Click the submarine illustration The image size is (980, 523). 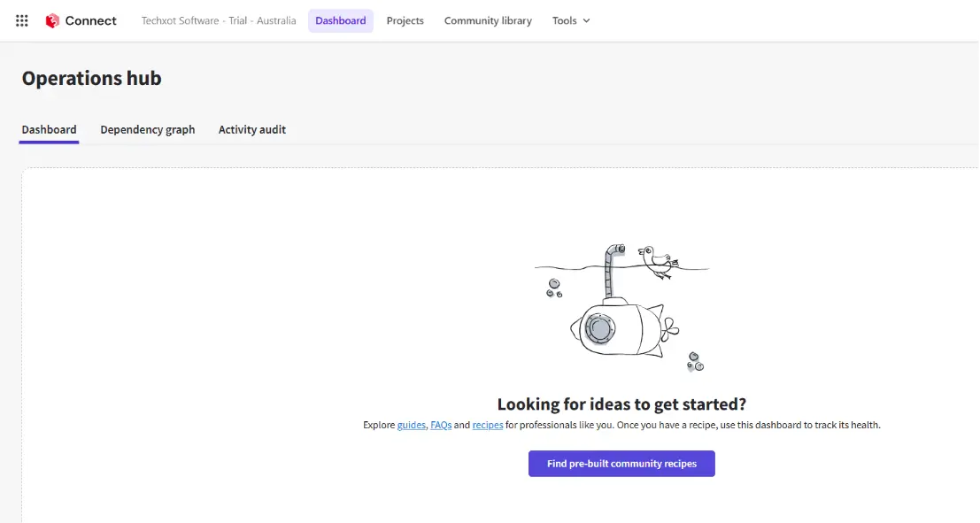tap(621, 308)
